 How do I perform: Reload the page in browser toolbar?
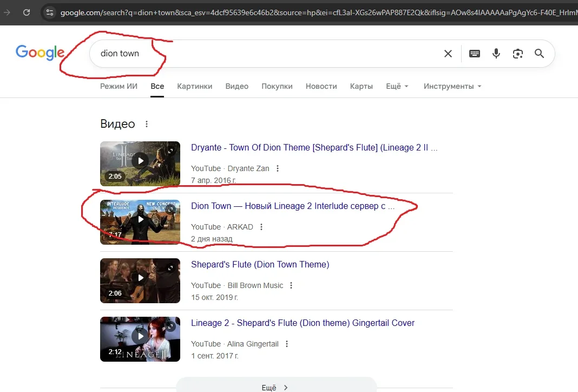pyautogui.click(x=26, y=12)
